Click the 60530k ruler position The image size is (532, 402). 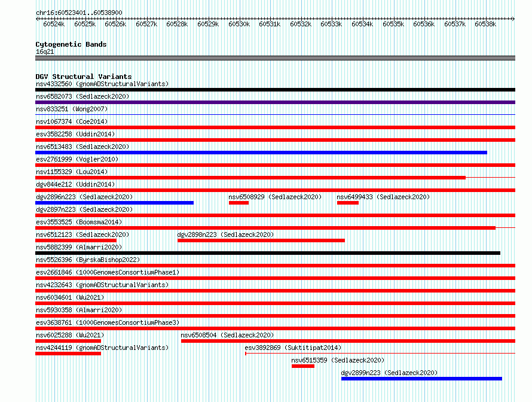click(239, 24)
